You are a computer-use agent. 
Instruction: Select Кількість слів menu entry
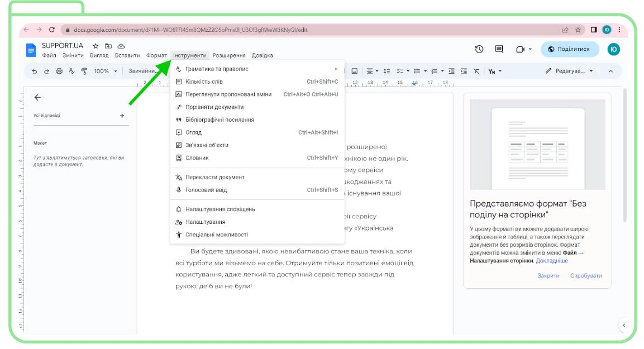coord(257,82)
